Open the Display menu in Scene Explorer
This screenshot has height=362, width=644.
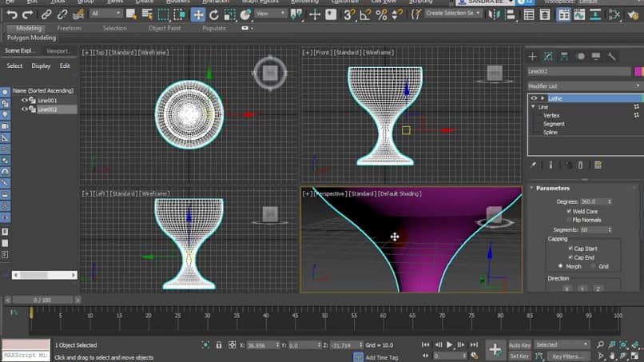tap(41, 66)
